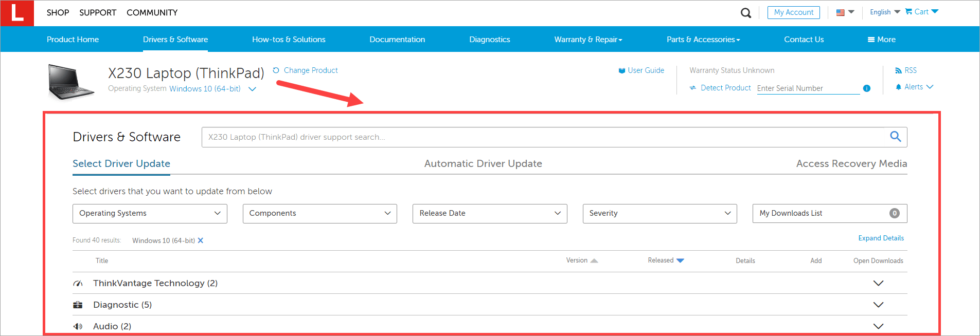The image size is (980, 336).
Task: Open the User Guide link
Action: (646, 70)
